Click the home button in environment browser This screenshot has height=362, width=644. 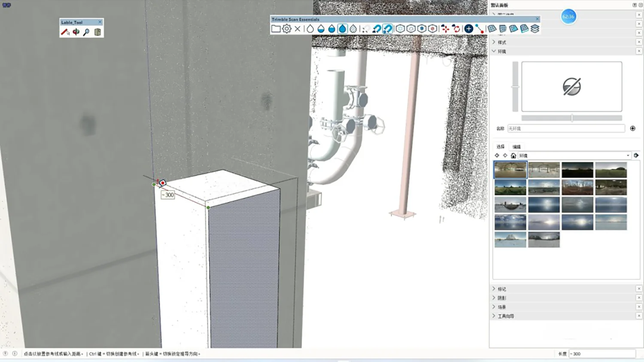coord(513,155)
